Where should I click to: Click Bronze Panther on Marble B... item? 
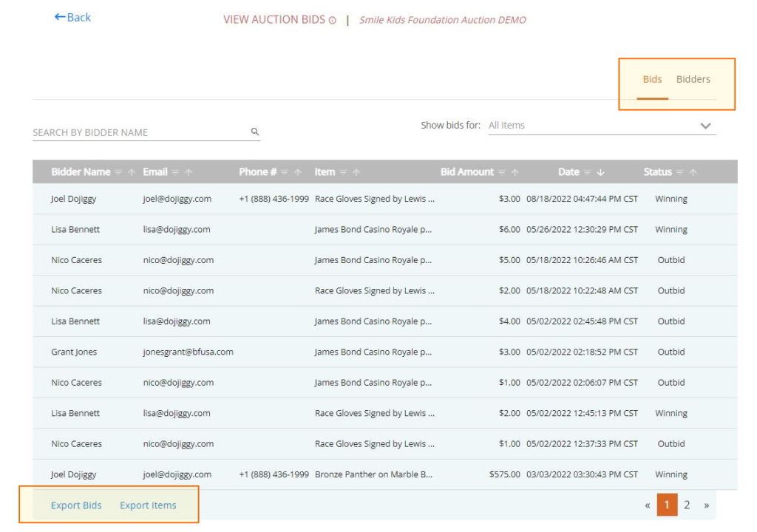click(373, 474)
